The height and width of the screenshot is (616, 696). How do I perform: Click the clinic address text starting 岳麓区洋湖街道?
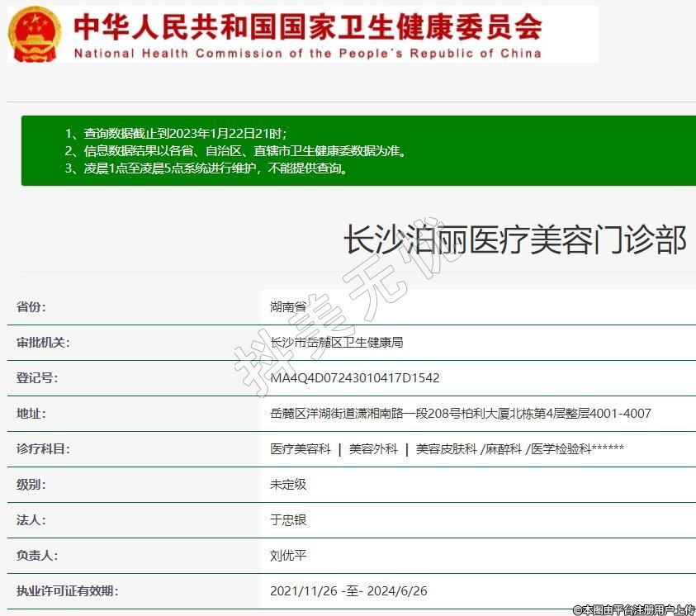460,414
